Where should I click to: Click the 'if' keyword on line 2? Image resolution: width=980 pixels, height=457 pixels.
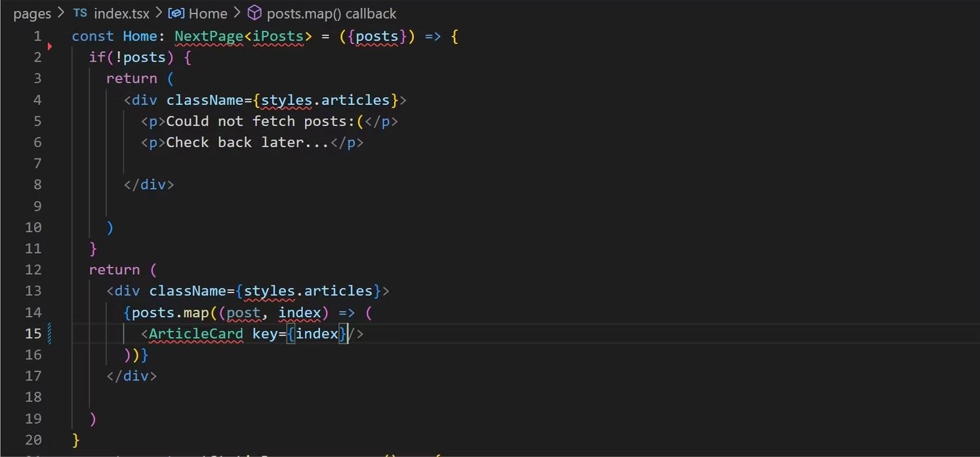(x=98, y=57)
